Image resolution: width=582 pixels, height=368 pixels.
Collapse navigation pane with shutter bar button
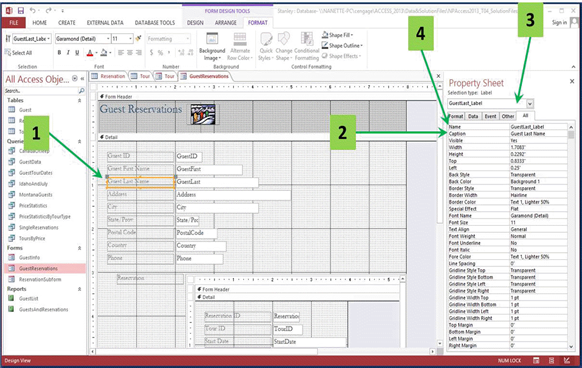[x=82, y=78]
